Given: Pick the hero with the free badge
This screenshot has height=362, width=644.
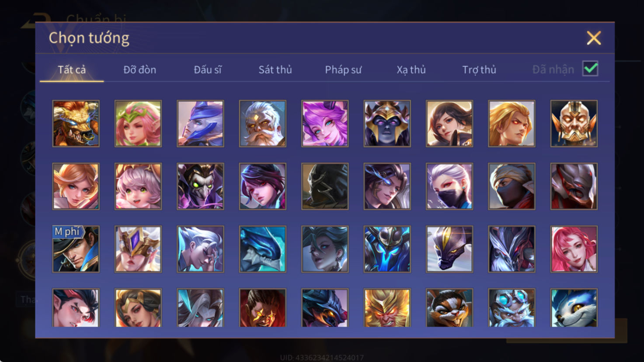Looking at the screenshot, I should pos(76,249).
